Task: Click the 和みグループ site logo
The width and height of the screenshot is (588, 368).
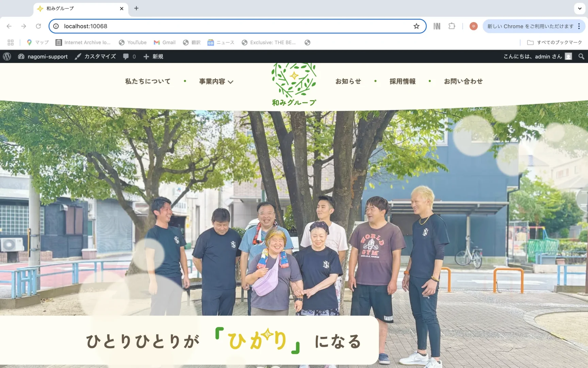Action: (294, 85)
